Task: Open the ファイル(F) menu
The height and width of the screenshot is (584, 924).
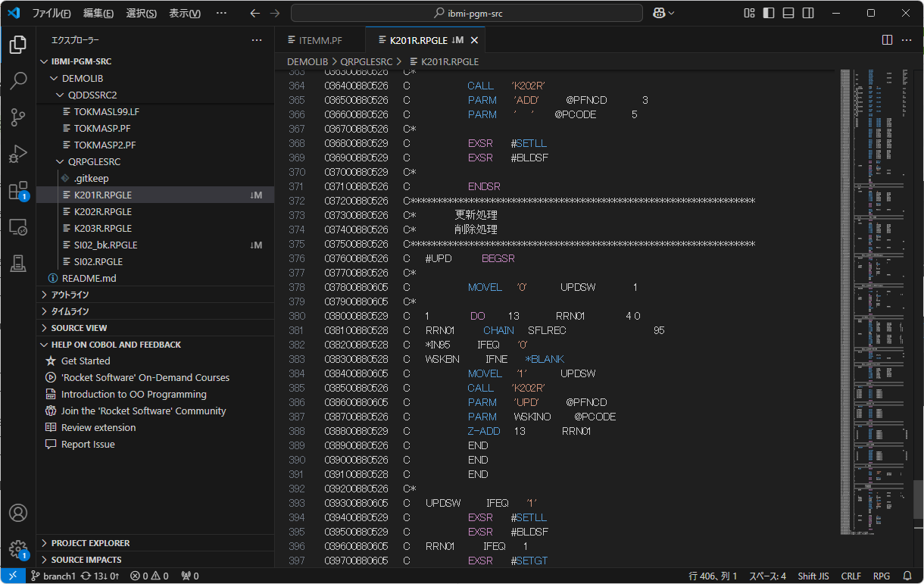Action: (51, 13)
